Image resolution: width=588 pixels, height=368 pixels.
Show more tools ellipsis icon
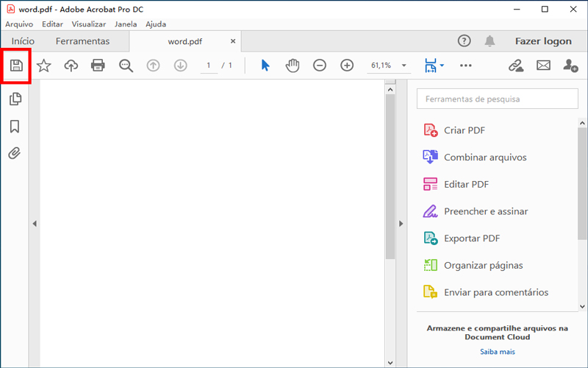466,66
